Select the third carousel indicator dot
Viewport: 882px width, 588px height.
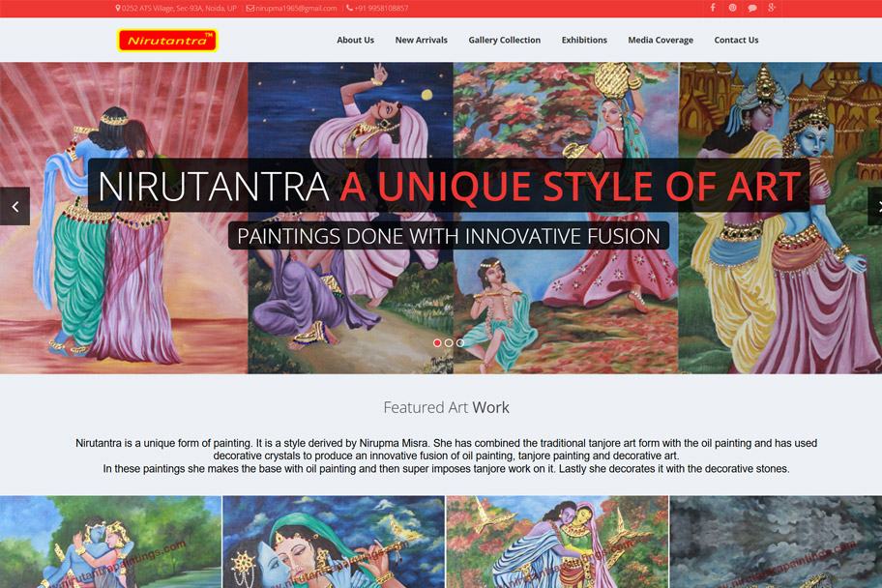coord(460,342)
